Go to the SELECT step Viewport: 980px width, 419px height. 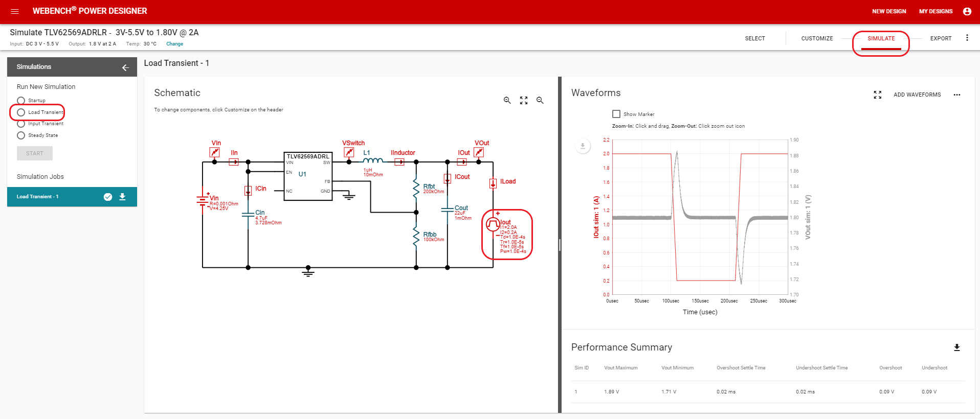pos(755,38)
